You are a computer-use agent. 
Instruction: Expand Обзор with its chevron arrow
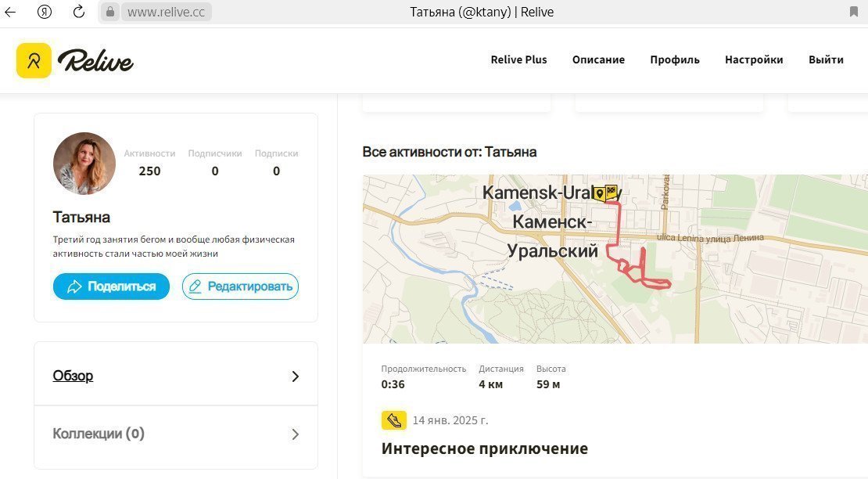(295, 376)
